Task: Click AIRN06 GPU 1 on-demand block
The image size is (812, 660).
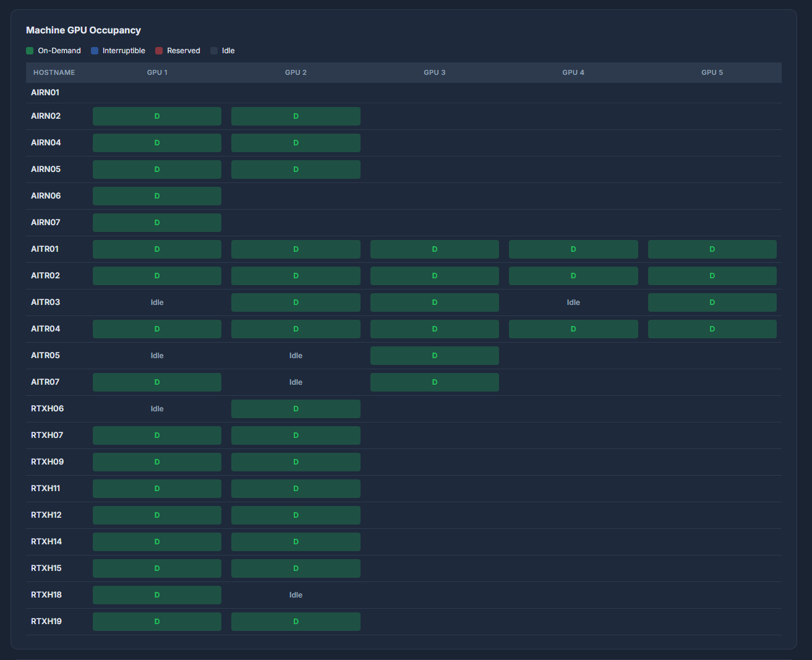Action: [x=157, y=196]
